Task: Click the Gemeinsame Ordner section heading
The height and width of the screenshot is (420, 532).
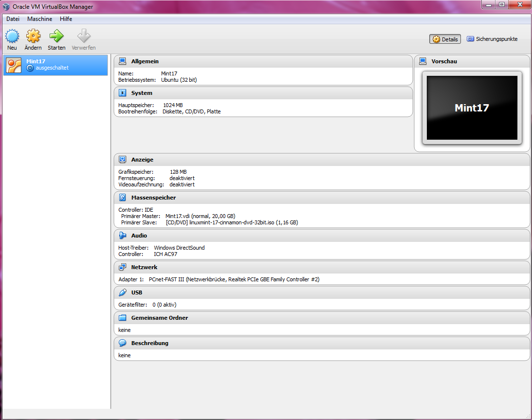Action: [x=160, y=317]
